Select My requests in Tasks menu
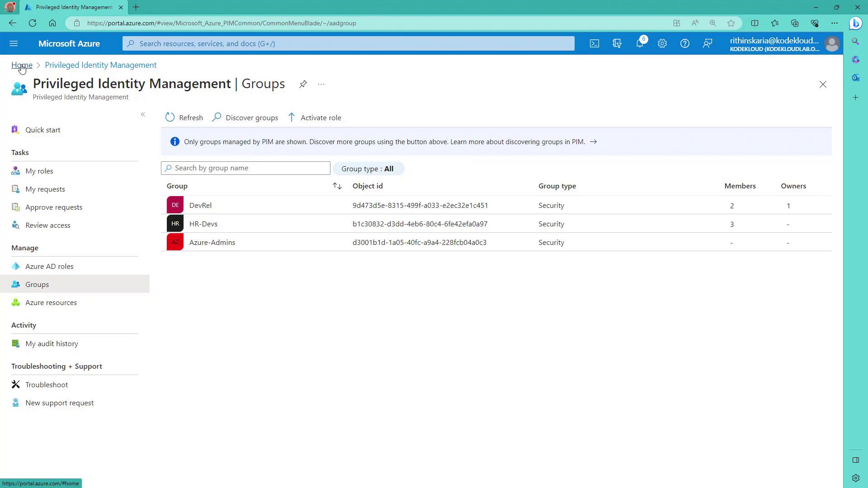Viewport: 868px width, 488px height. [x=45, y=189]
